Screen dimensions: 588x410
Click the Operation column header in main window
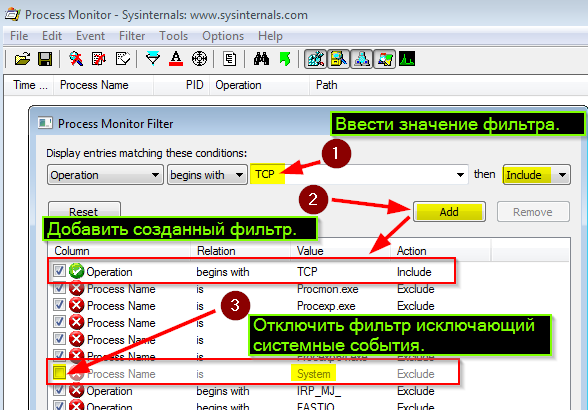click(260, 85)
